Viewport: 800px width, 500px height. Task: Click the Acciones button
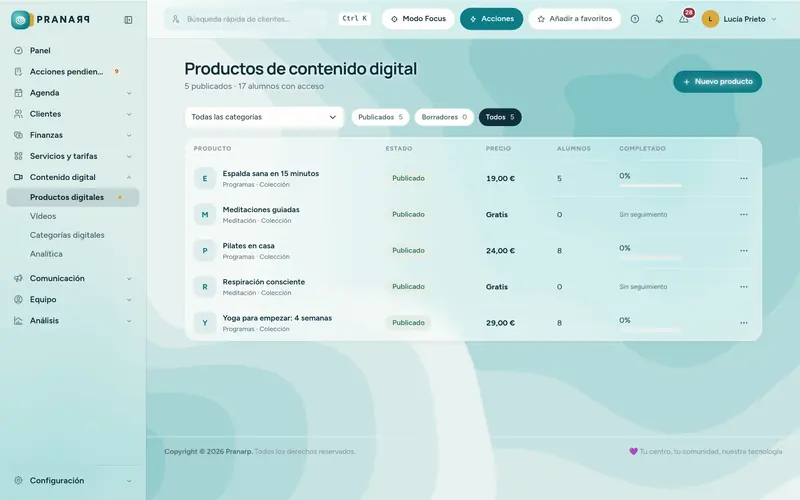coord(491,19)
